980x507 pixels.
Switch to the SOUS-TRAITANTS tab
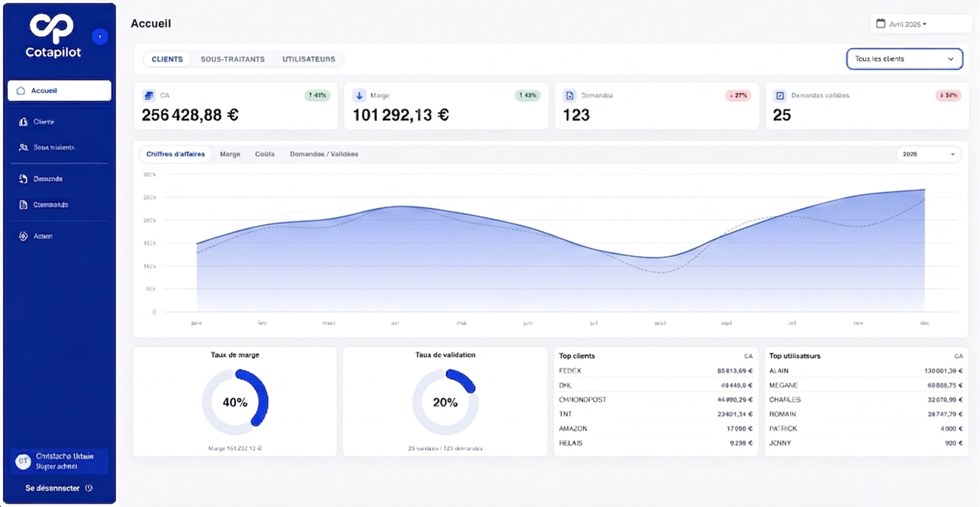[233, 59]
